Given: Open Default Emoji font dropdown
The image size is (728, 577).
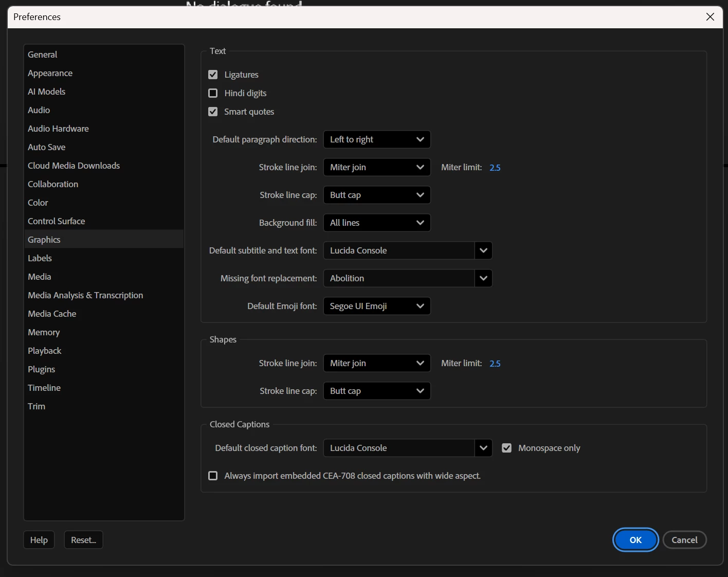Looking at the screenshot, I should click(377, 306).
